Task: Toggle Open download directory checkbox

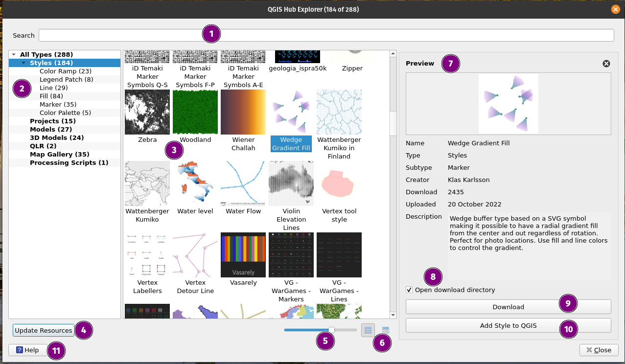Action: [x=409, y=290]
